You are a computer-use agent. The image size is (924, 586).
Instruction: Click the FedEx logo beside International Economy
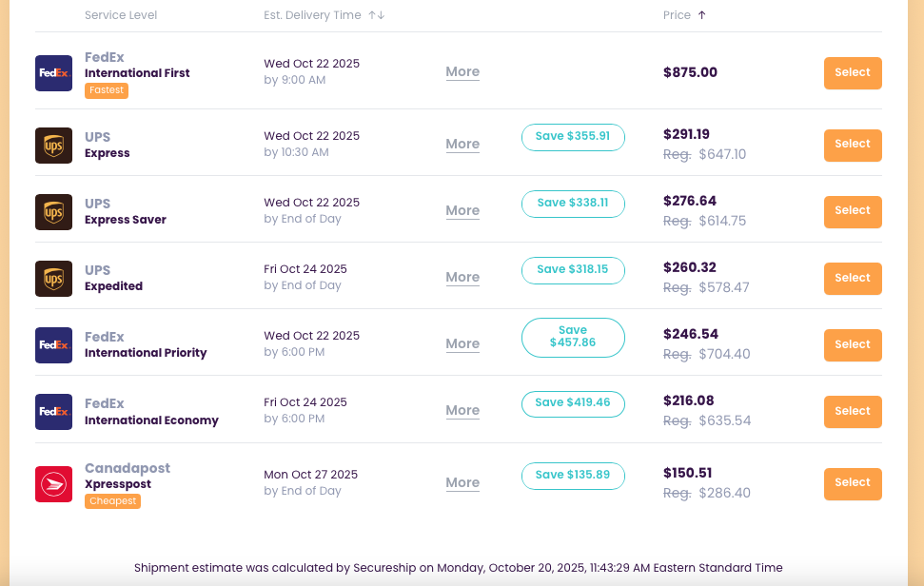click(x=53, y=411)
